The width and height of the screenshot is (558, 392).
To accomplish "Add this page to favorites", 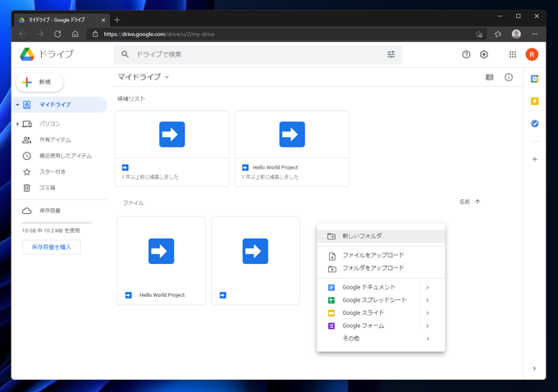I will tap(478, 34).
